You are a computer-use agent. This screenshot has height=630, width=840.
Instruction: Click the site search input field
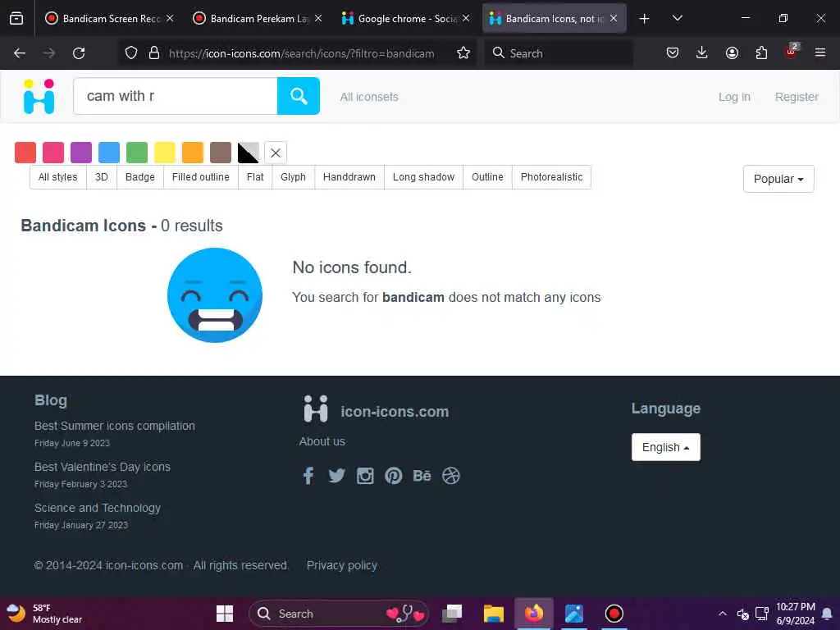click(176, 96)
